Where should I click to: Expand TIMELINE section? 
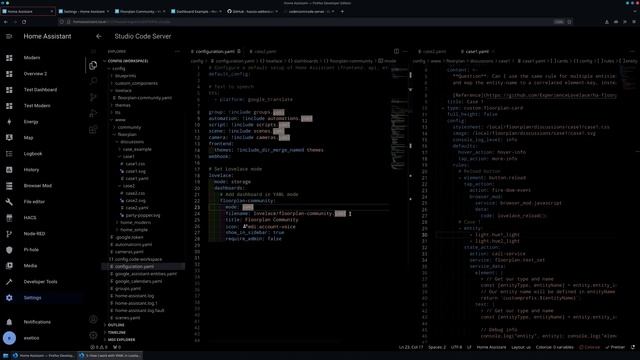pyautogui.click(x=117, y=333)
